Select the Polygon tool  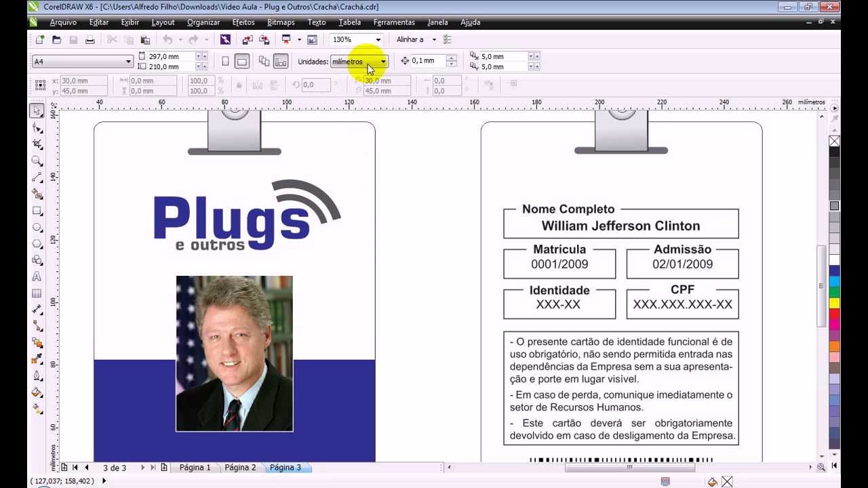(x=37, y=243)
